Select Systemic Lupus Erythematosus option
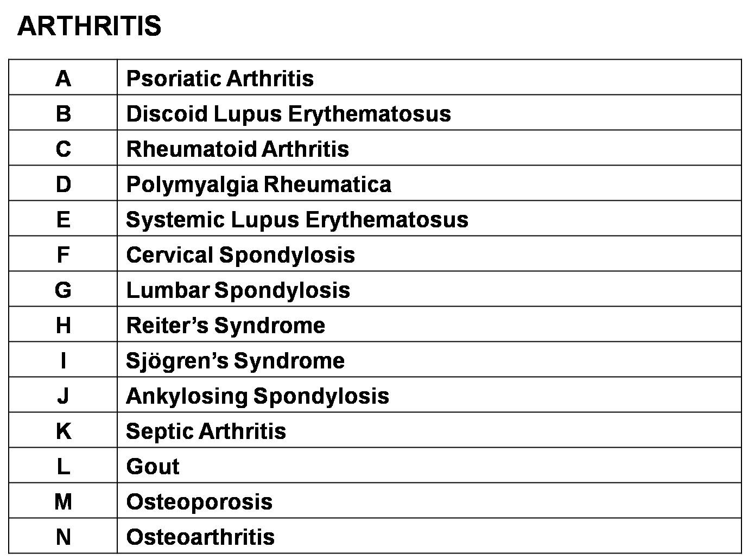The height and width of the screenshot is (560, 748). click(x=297, y=219)
